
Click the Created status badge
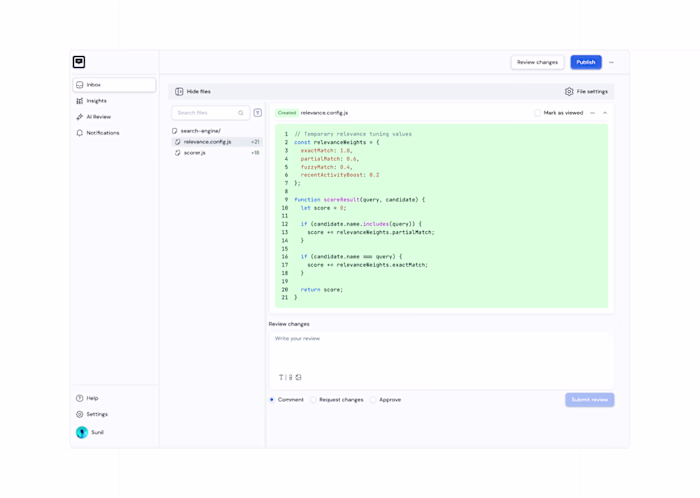click(x=287, y=113)
